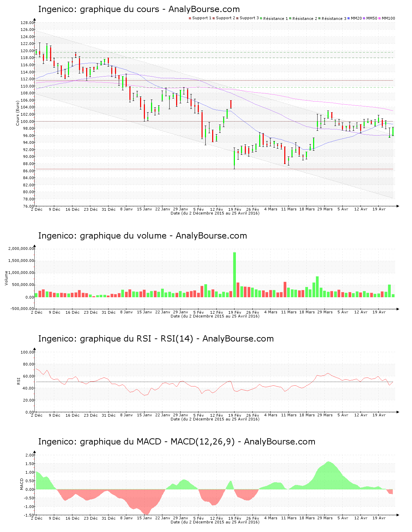
Task: Select the 'Résistance 1' legend label
Action: 276,18
